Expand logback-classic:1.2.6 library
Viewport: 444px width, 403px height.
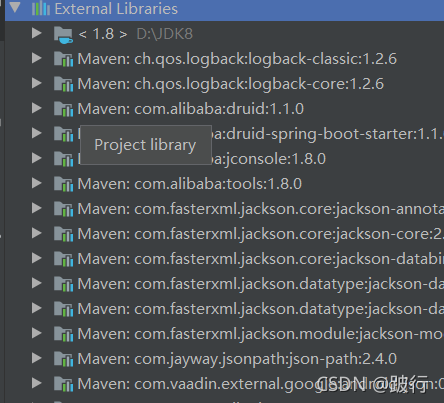36,58
